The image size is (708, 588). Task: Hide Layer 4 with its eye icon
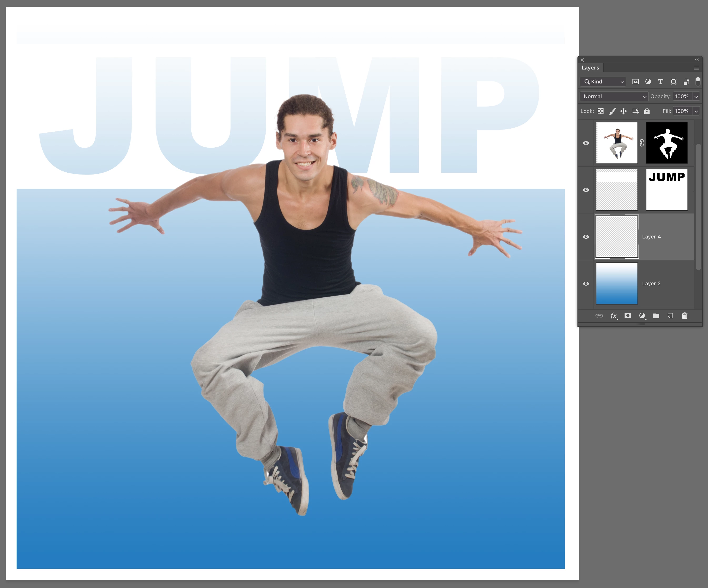586,237
